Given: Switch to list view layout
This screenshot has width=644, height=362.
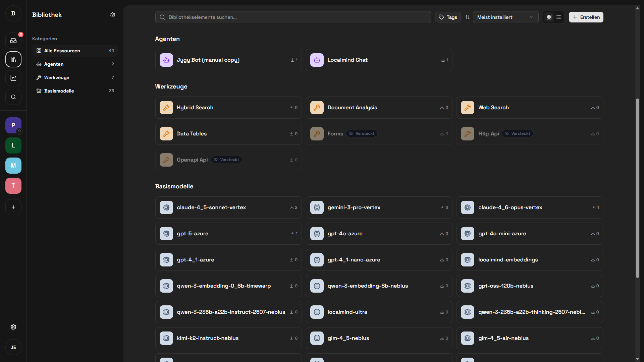Looking at the screenshot, I should [558, 17].
